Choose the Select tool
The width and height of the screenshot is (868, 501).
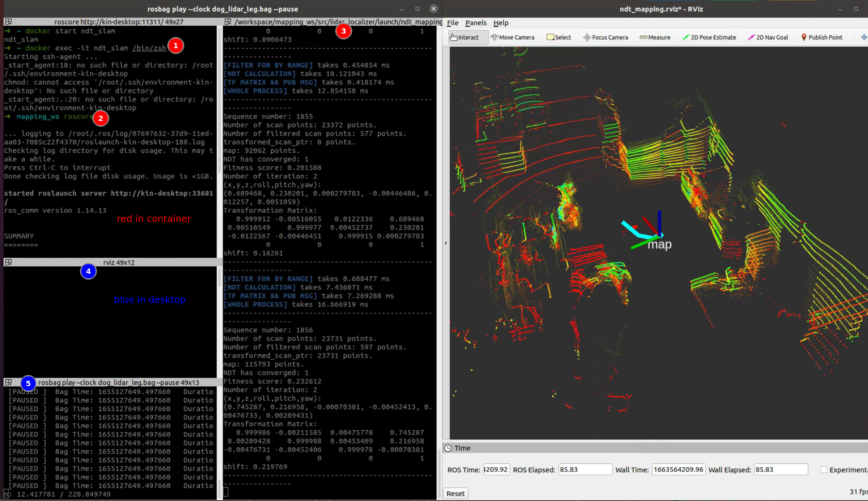[559, 37]
